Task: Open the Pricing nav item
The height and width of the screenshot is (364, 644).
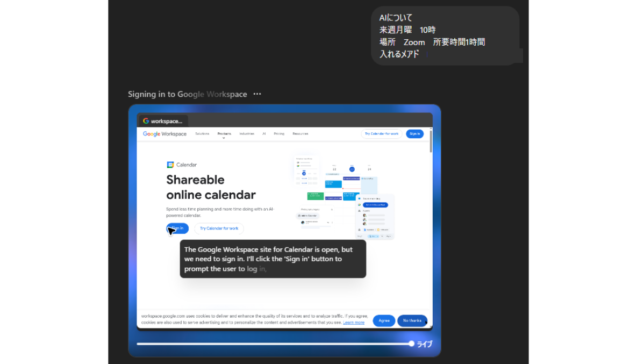Action: click(279, 134)
